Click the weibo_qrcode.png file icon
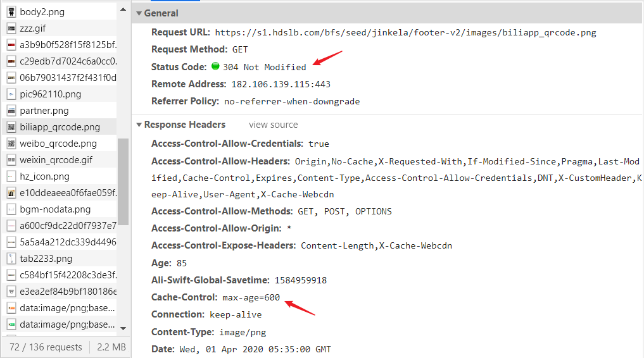Screen dimensions: 644x358 [11, 144]
